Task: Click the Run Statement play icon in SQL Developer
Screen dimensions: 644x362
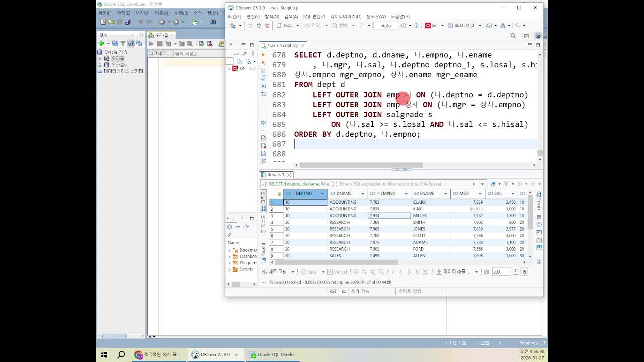Action: tap(151, 44)
